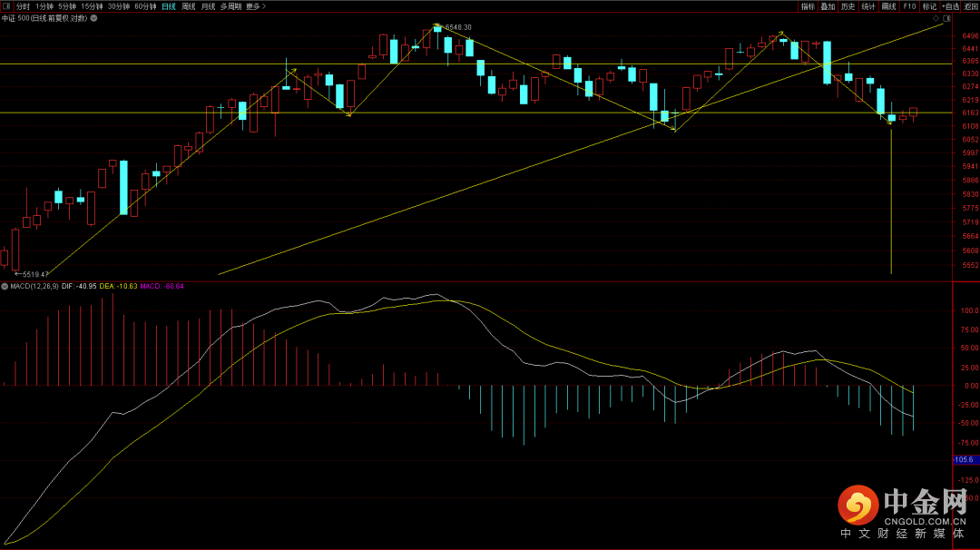Switch to 周线 weekly chart
980x550 pixels.
pos(189,6)
